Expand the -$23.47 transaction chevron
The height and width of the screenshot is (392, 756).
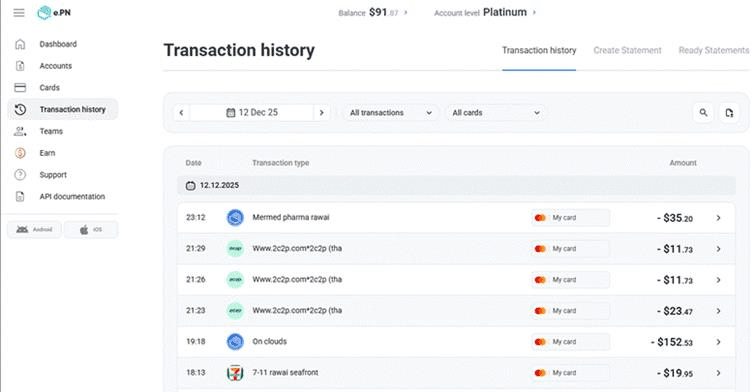(x=718, y=311)
